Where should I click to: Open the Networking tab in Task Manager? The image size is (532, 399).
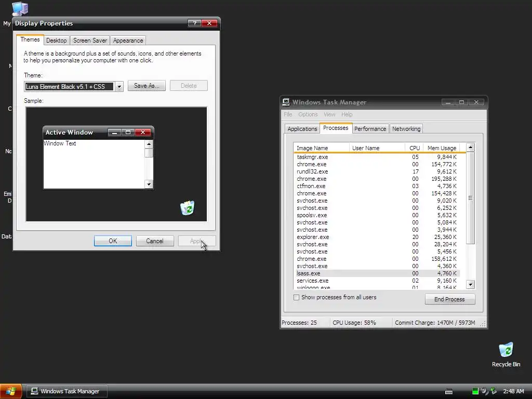click(x=406, y=129)
